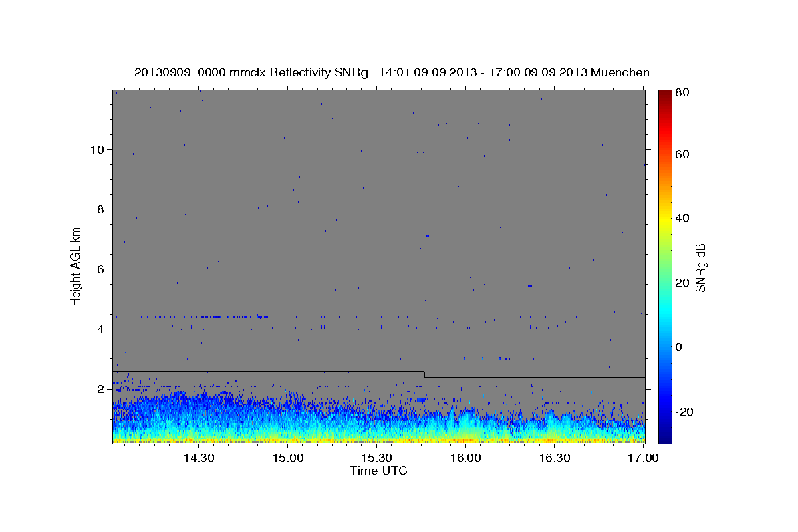Click the 'Time UTC' axis label
798x532 pixels.
tap(378, 471)
